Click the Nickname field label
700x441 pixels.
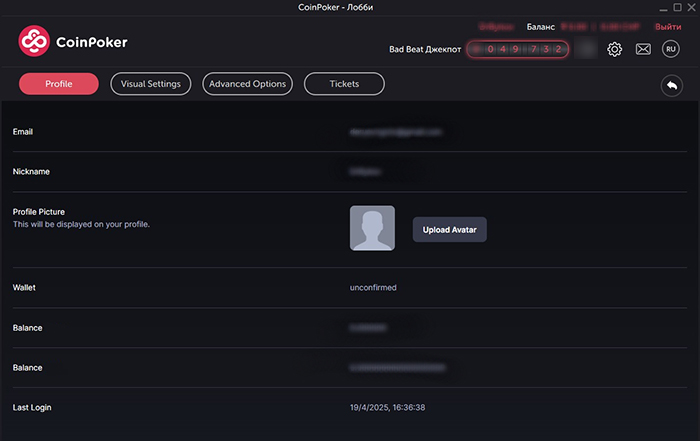(x=31, y=171)
